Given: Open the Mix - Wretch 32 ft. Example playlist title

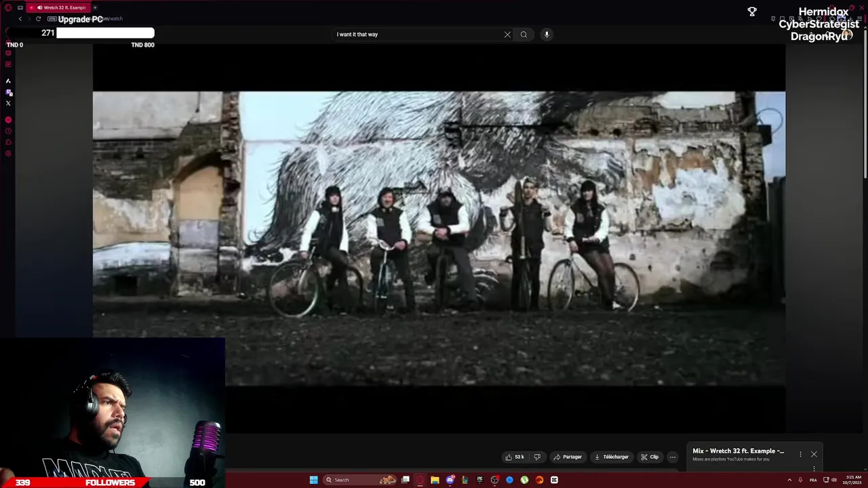Looking at the screenshot, I should (738, 451).
